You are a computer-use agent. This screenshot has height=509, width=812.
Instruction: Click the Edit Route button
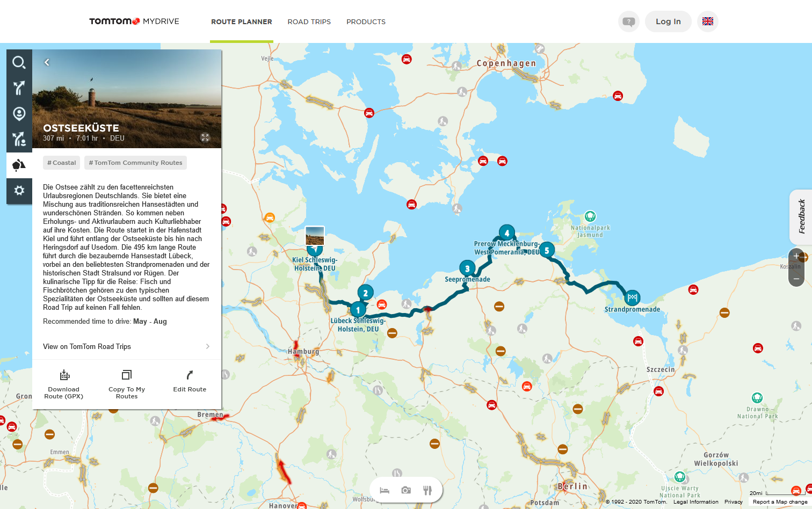tap(190, 381)
